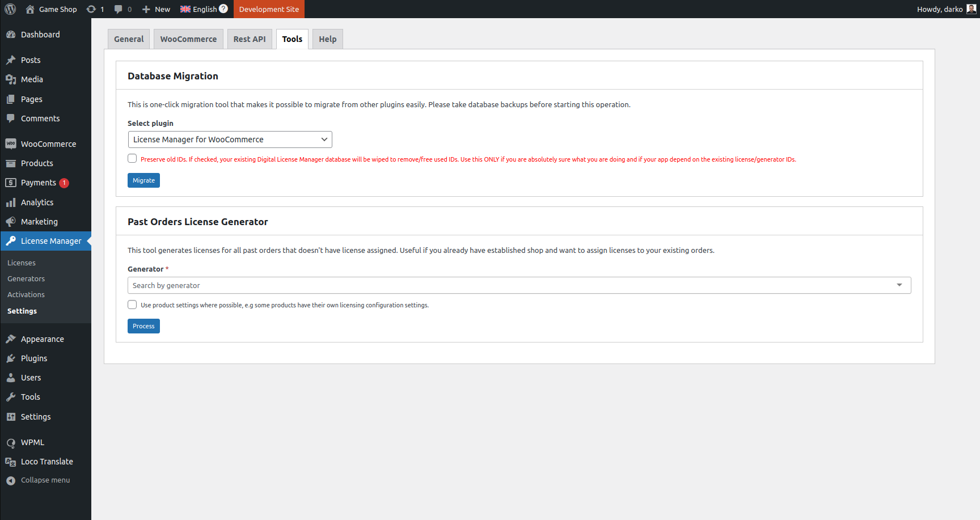980x520 pixels.
Task: Click the Loco Translate icon
Action: pyautogui.click(x=11, y=462)
